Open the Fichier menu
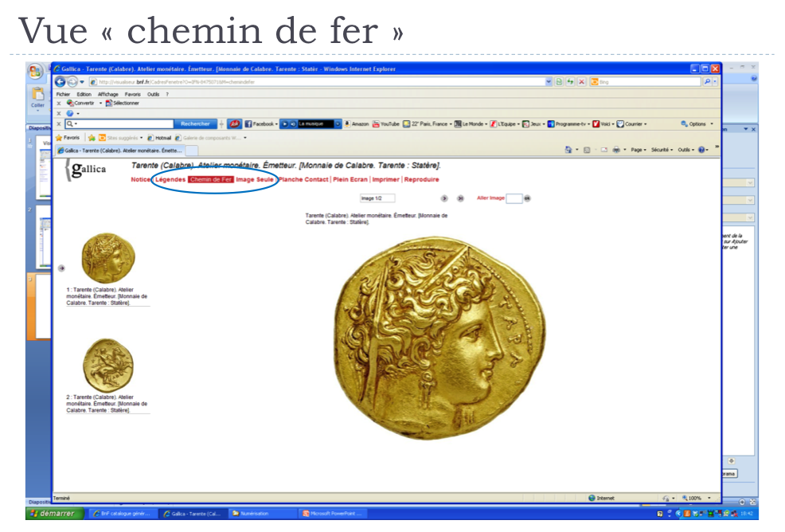785x532 pixels. click(x=64, y=94)
